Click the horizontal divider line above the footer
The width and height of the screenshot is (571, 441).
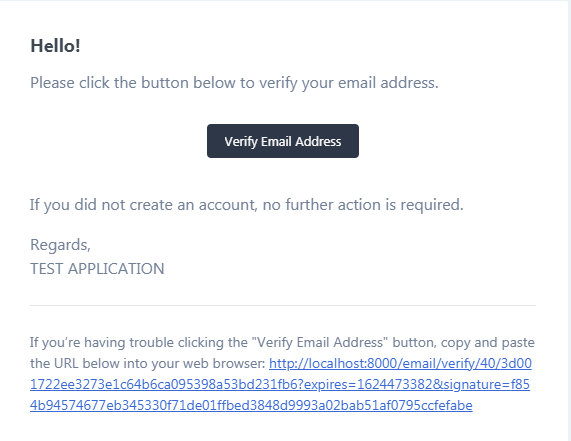point(283,305)
